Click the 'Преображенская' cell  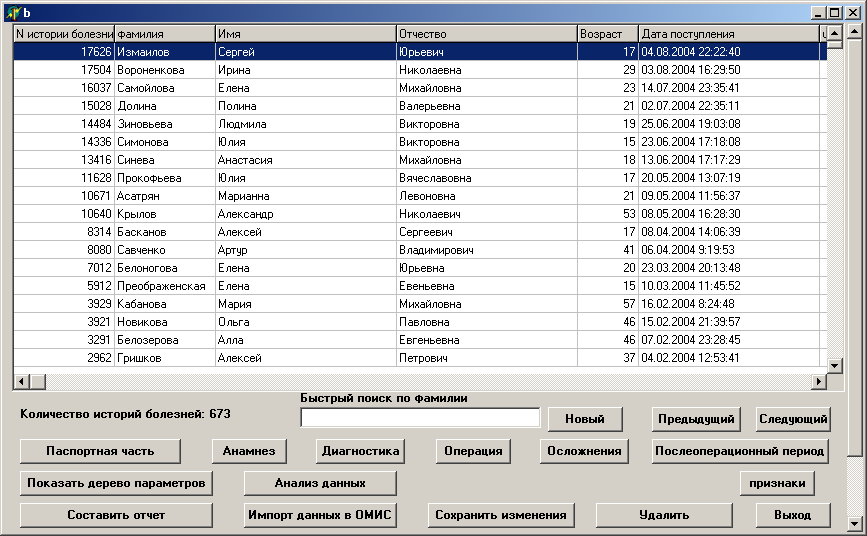pyautogui.click(x=165, y=286)
